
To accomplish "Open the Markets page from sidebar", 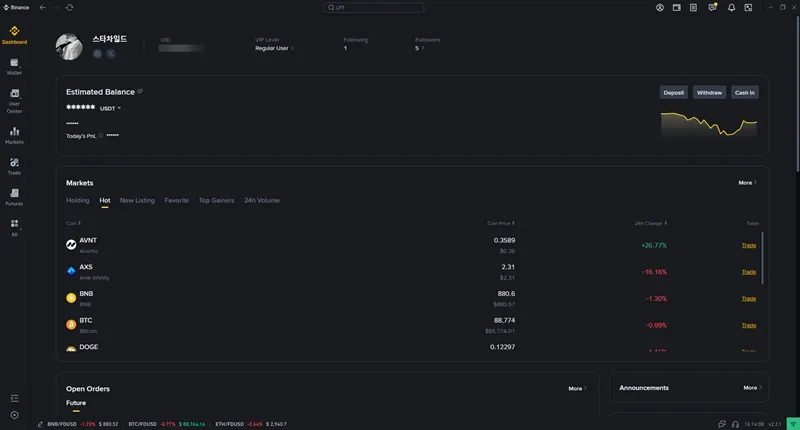I will (14, 135).
